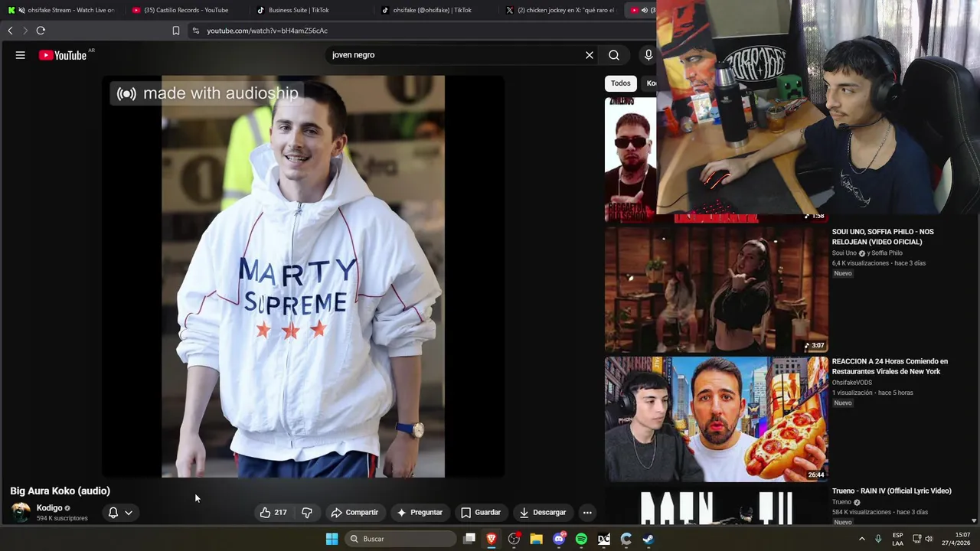This screenshot has width=980, height=551.
Task: Go to YouTube home via logo
Action: click(x=63, y=55)
